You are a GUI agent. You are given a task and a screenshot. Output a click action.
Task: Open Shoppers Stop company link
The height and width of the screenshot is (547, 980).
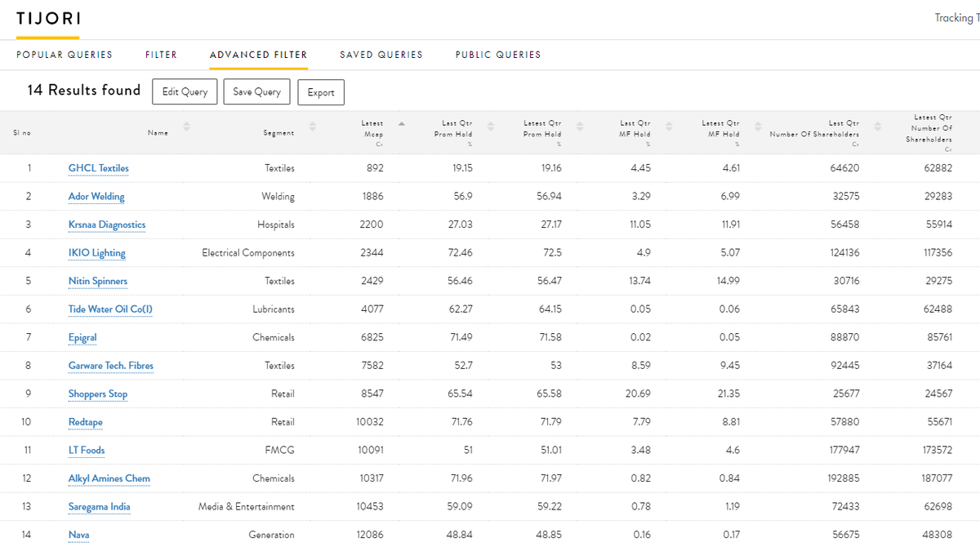[x=98, y=394]
